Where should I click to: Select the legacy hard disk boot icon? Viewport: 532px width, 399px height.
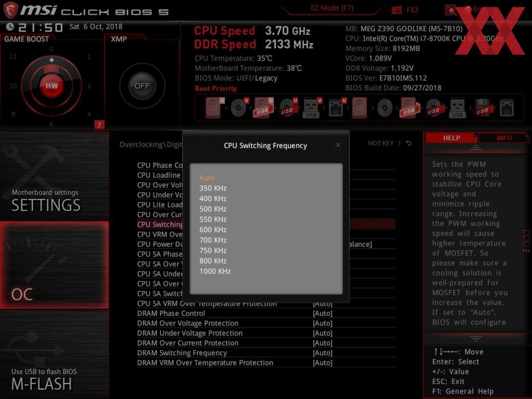(x=359, y=108)
